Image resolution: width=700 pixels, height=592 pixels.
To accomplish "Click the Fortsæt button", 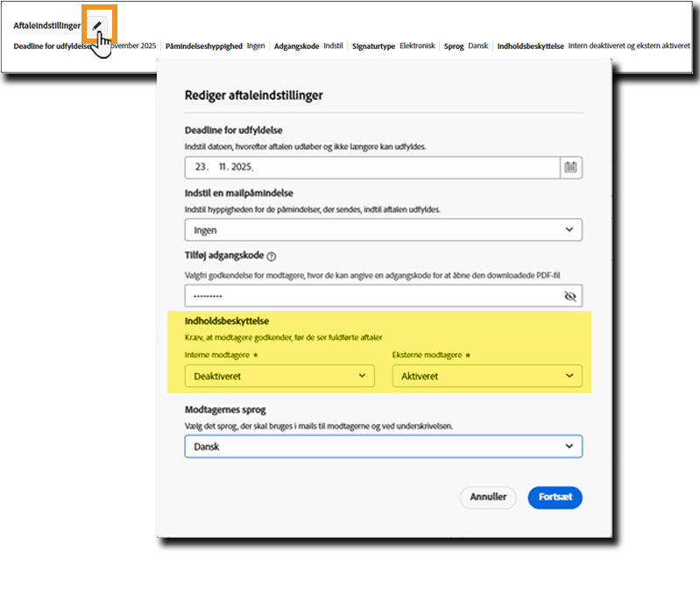I will click(x=555, y=497).
